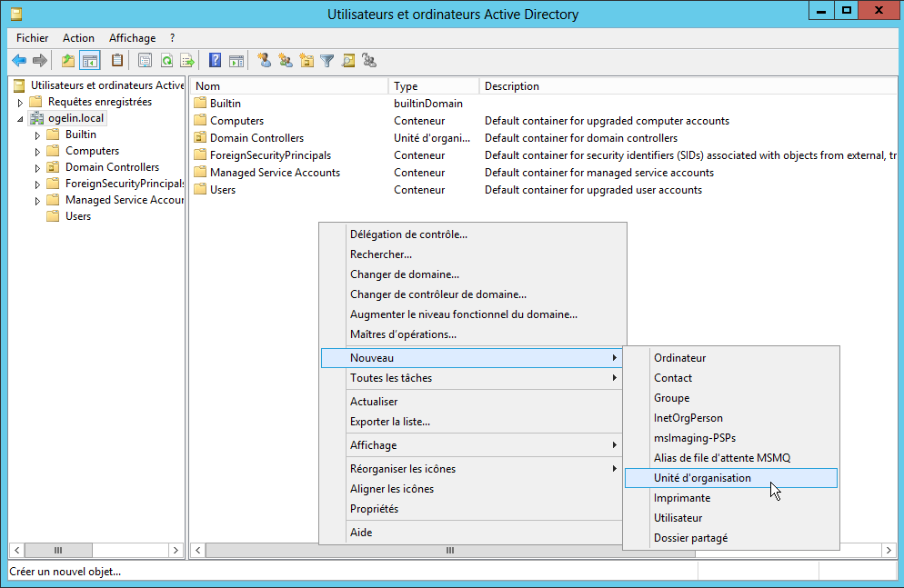This screenshot has height=588, width=904.
Task: Choose Utilisateur from the Nouveau submenu
Action: [x=678, y=518]
